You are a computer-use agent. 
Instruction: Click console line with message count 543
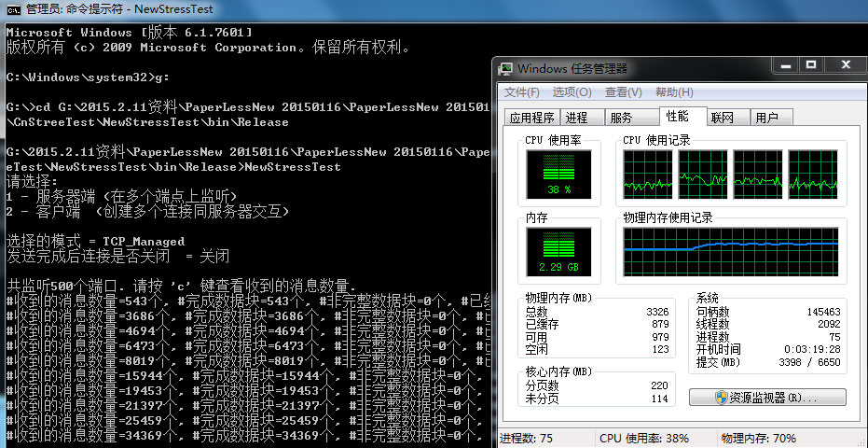tap(248, 302)
